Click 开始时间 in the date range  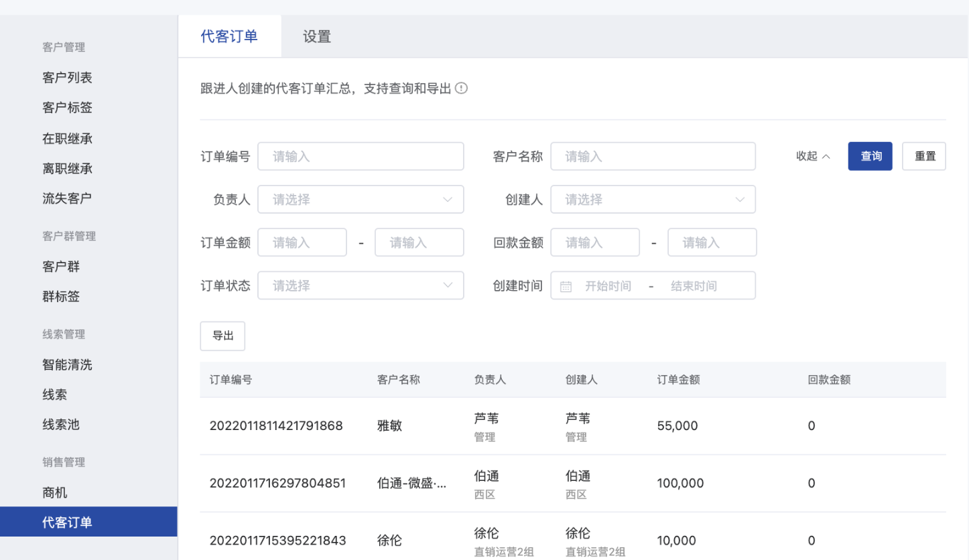click(x=608, y=286)
